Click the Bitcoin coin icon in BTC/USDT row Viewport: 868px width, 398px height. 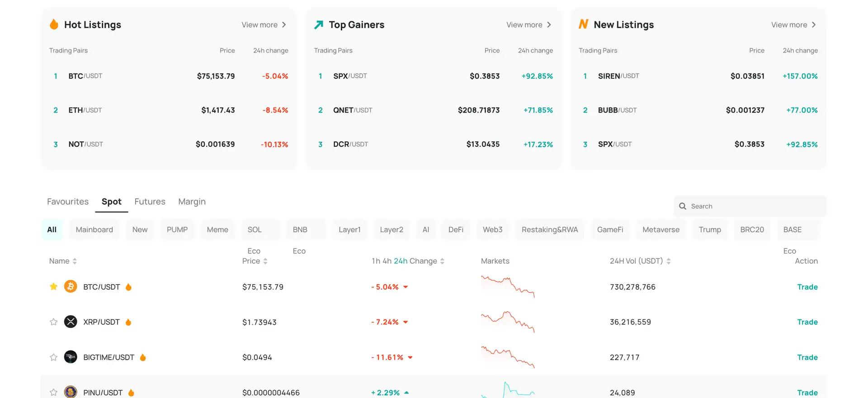tap(71, 286)
